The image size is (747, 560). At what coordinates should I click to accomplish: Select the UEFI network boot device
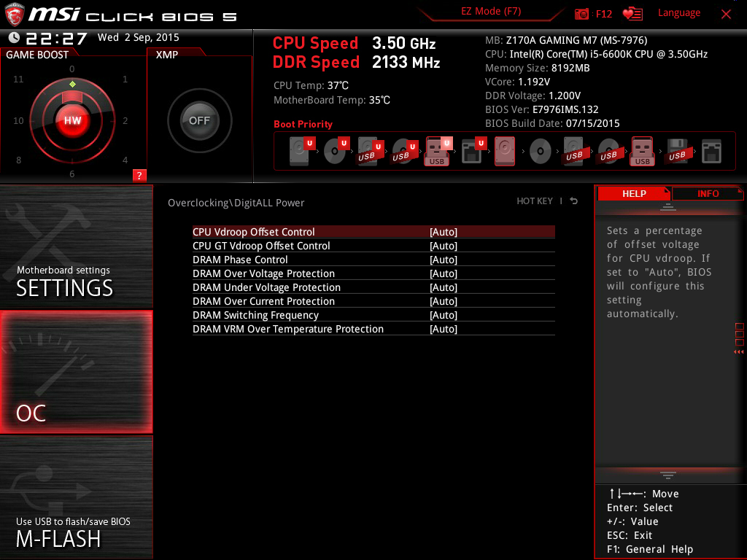pos(473,151)
